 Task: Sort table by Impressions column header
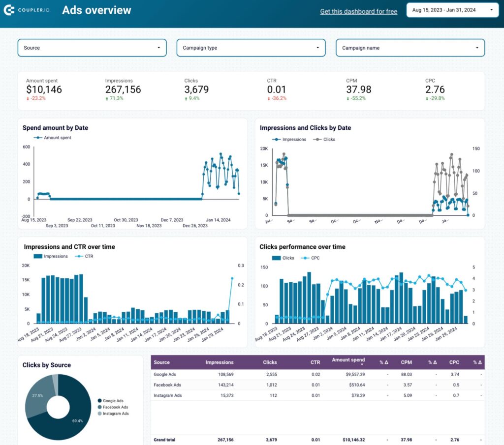(x=220, y=362)
